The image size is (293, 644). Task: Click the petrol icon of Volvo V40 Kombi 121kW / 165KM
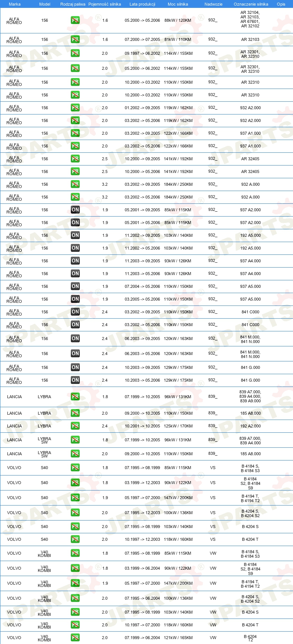pos(75,638)
